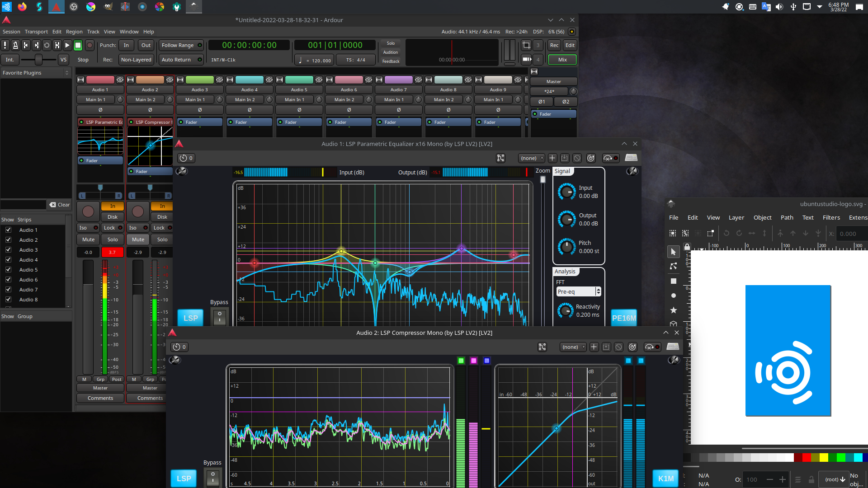Click the Inkscape application in taskbar
868x488 pixels.
[193, 7]
